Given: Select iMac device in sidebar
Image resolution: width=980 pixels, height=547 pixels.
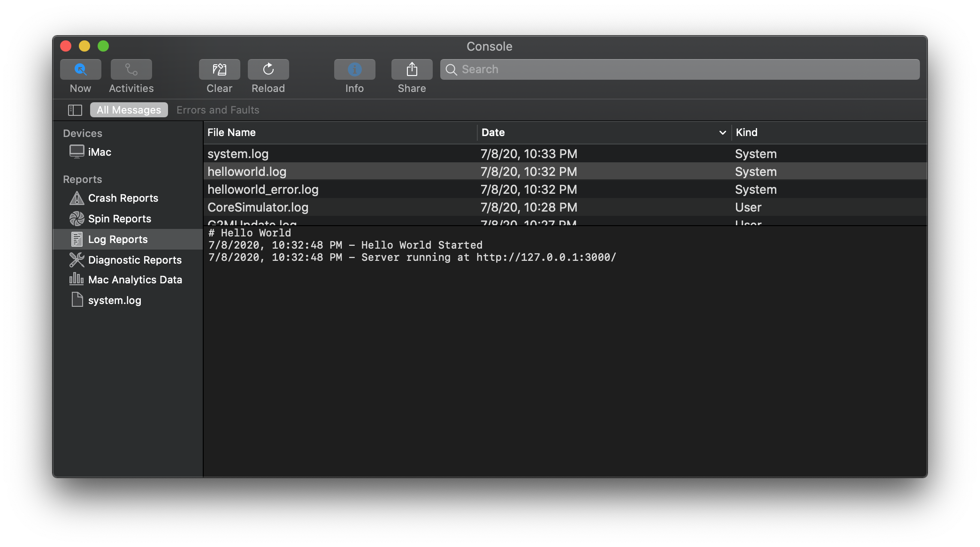Looking at the screenshot, I should pos(100,152).
